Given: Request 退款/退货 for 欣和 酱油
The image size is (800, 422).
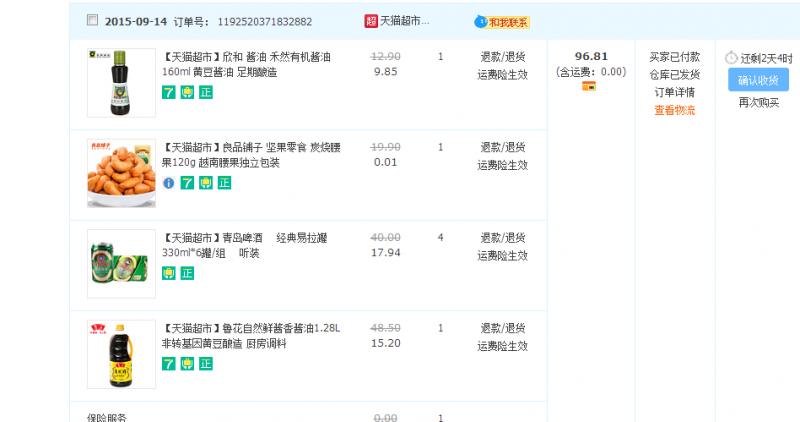Looking at the screenshot, I should click(x=503, y=57).
